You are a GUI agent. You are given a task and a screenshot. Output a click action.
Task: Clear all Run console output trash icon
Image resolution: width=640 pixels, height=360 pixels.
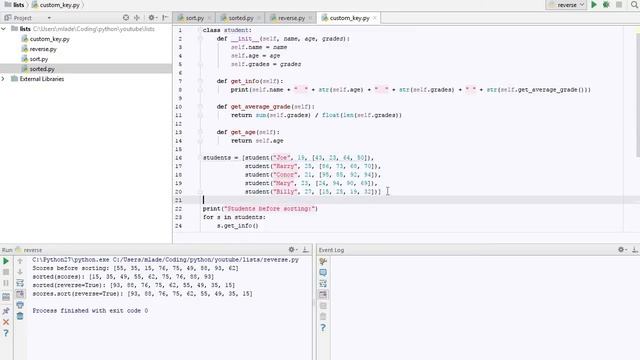click(20, 316)
